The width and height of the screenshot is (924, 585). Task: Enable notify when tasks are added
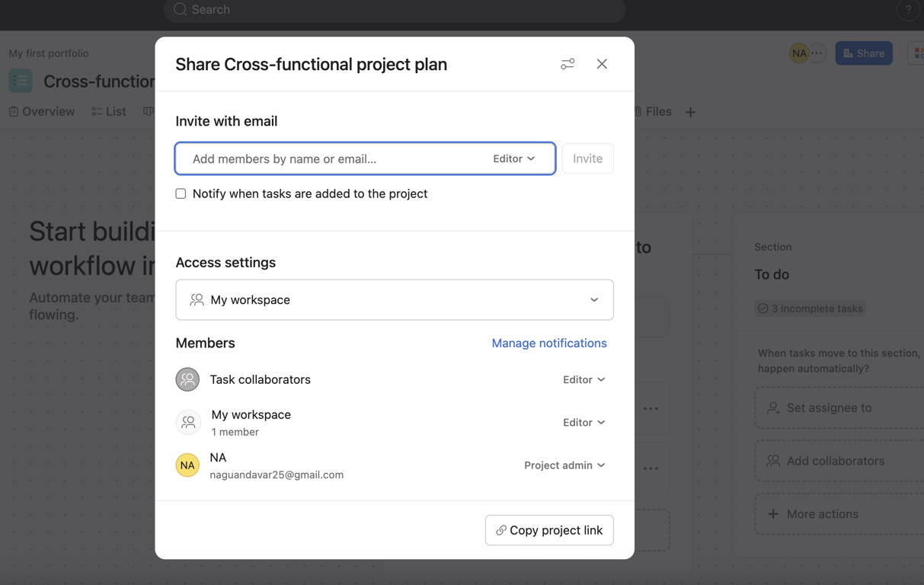coord(181,193)
